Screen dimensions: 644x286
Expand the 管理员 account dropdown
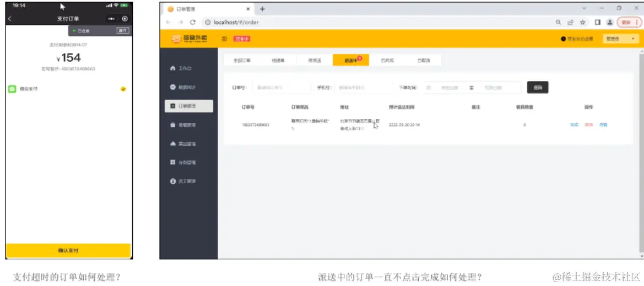(621, 38)
